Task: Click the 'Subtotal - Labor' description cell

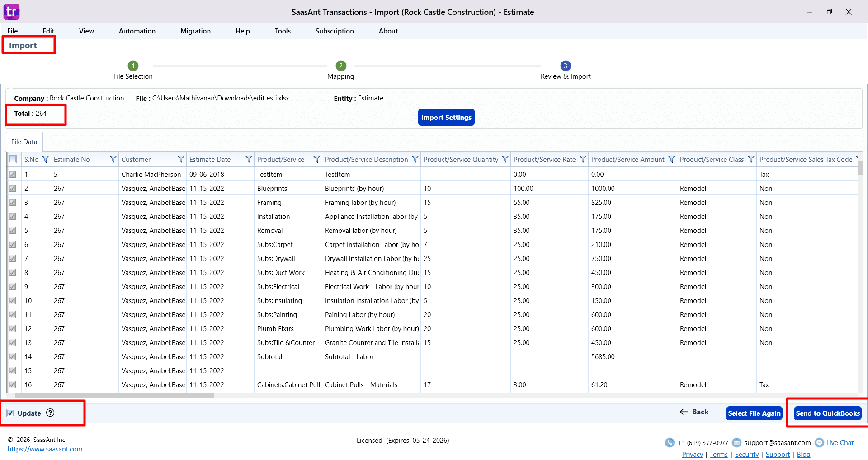Action: tap(371, 356)
